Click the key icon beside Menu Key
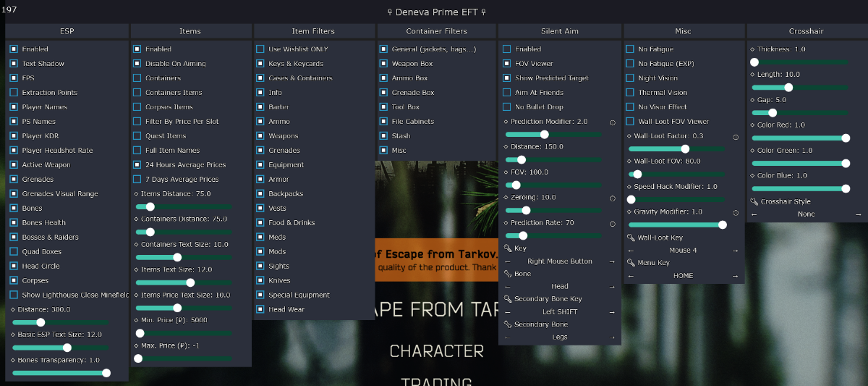868x386 pixels. [631, 263]
